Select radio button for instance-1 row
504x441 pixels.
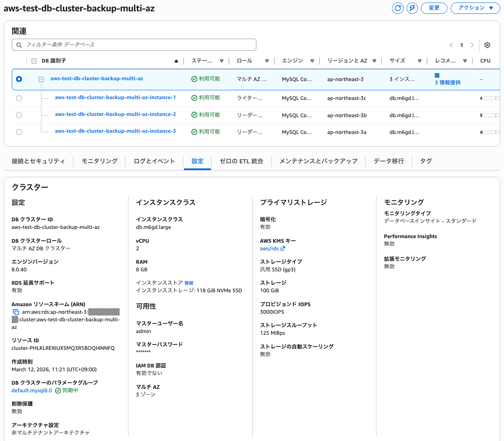(x=19, y=98)
